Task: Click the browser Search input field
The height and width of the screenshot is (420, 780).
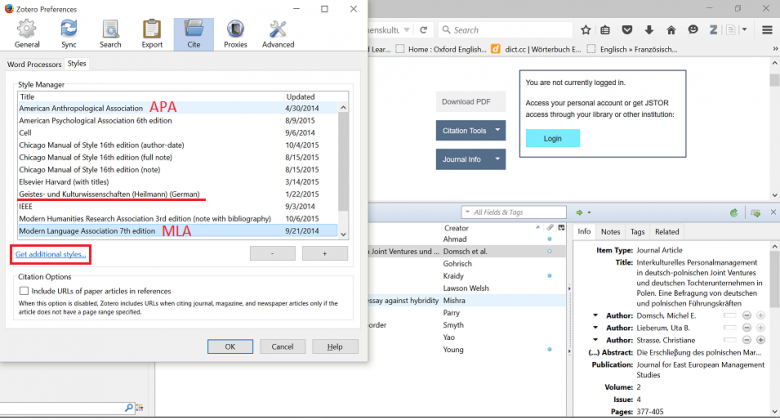Action: point(505,30)
